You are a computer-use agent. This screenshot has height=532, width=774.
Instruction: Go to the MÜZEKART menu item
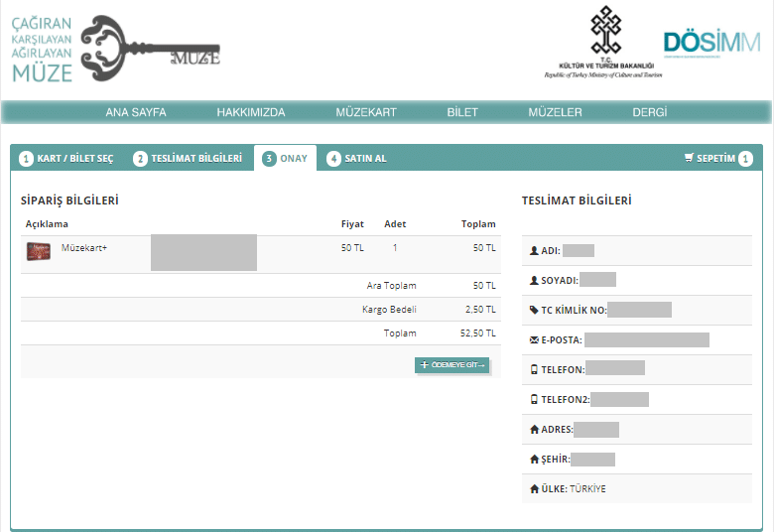366,112
